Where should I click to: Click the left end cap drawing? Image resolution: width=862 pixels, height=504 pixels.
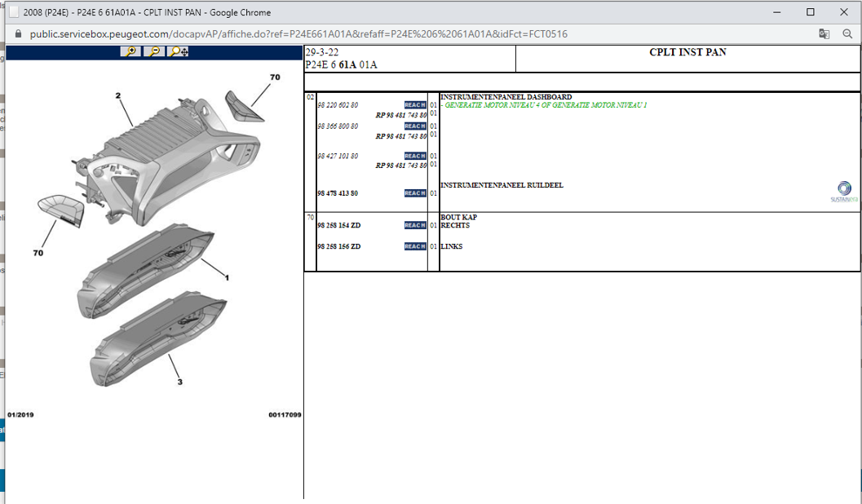(61, 210)
